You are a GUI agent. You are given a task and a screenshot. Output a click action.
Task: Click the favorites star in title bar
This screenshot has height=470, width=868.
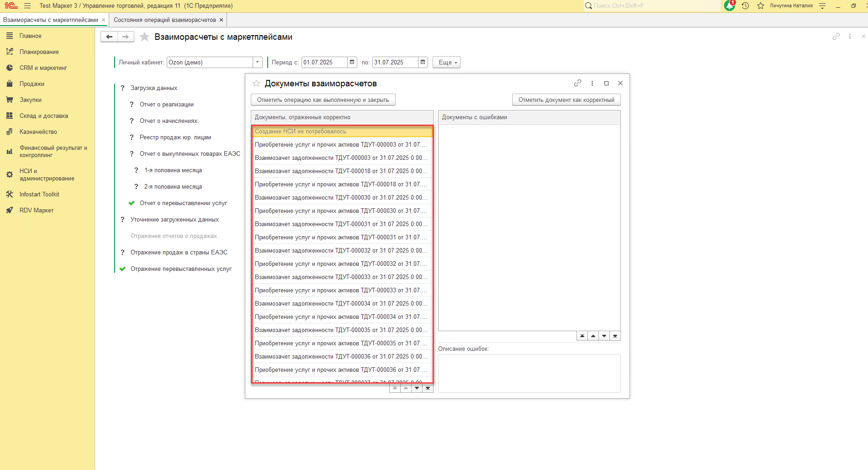point(761,6)
